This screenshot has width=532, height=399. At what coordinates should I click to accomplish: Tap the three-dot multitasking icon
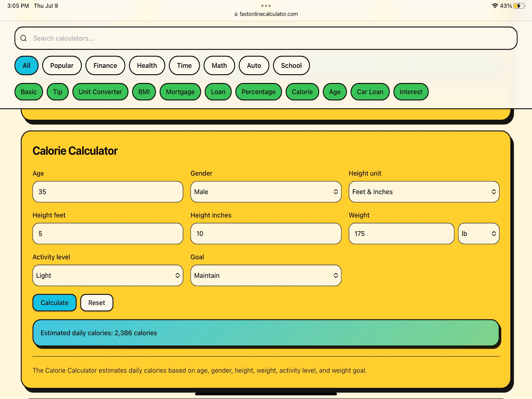(x=266, y=6)
